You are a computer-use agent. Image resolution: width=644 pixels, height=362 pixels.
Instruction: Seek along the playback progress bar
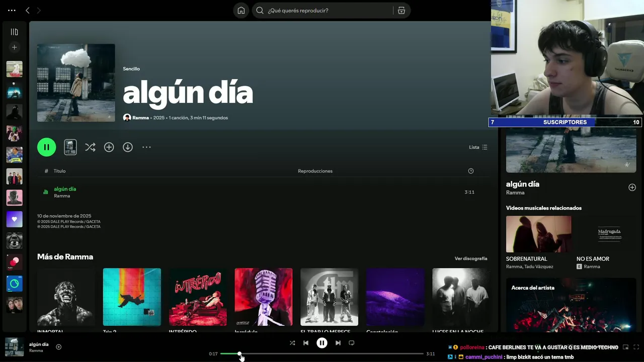tap(322, 354)
